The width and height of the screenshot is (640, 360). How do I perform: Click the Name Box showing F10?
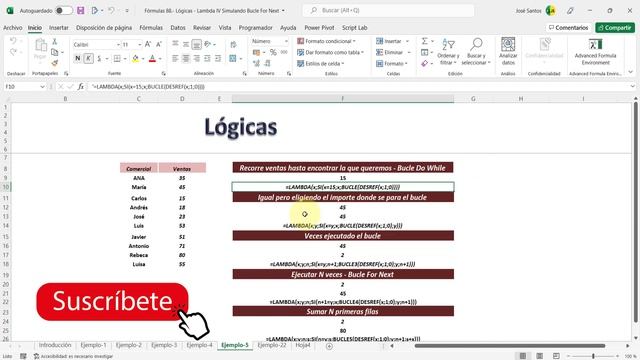24,87
